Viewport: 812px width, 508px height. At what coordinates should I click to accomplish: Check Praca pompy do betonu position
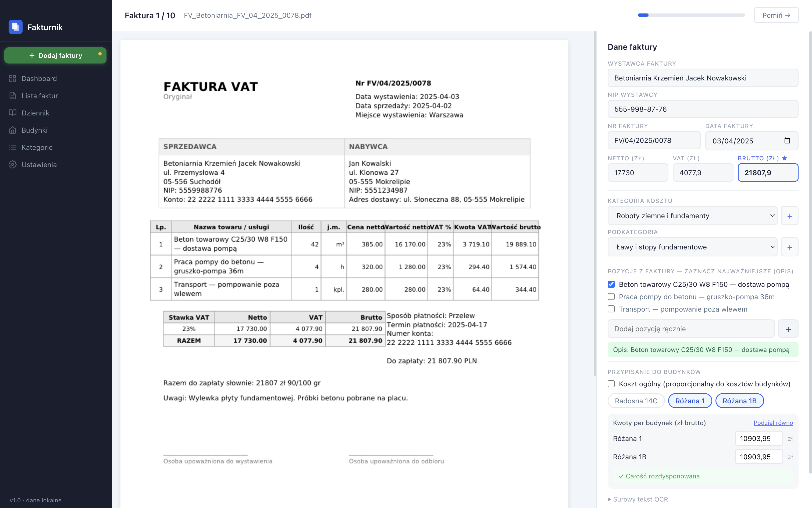(x=611, y=297)
